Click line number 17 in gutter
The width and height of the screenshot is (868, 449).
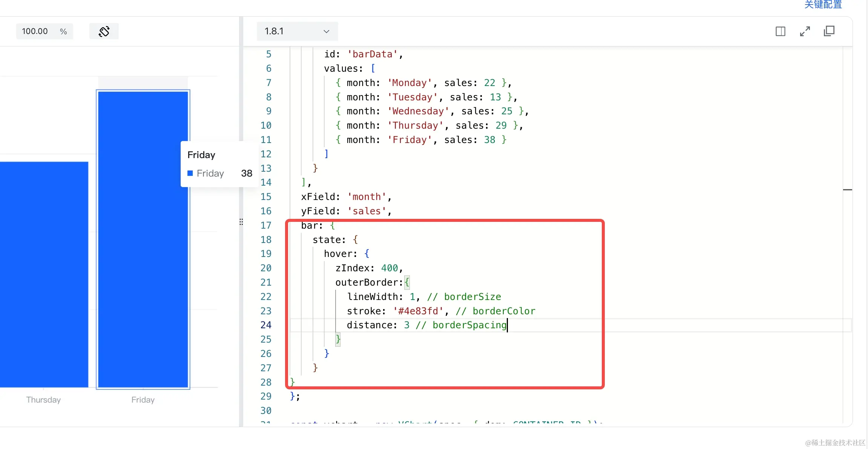(266, 225)
